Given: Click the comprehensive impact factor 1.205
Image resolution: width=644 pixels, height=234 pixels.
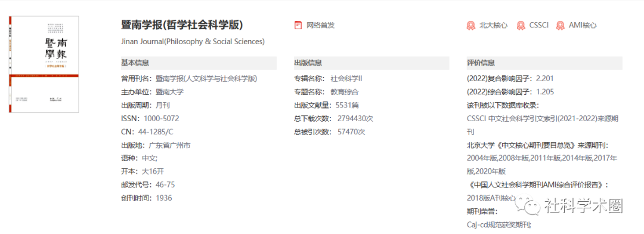Looking at the screenshot, I should click(x=546, y=92).
